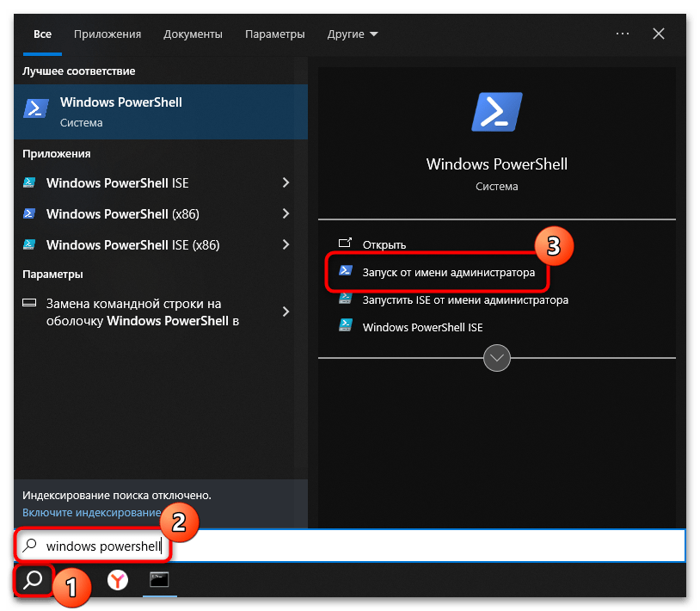
Task: Choose 'Запустить ISE от имени администратора'
Action: point(465,299)
